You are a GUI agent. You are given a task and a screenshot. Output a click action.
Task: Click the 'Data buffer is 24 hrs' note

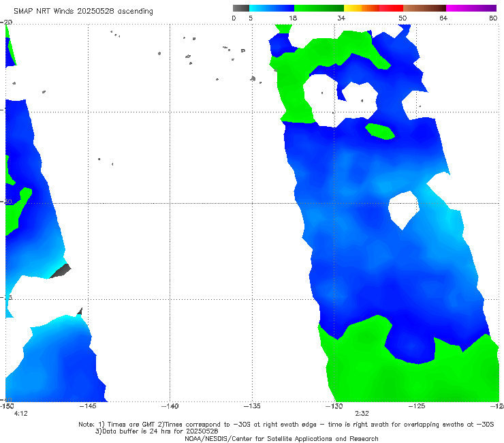coord(157,431)
